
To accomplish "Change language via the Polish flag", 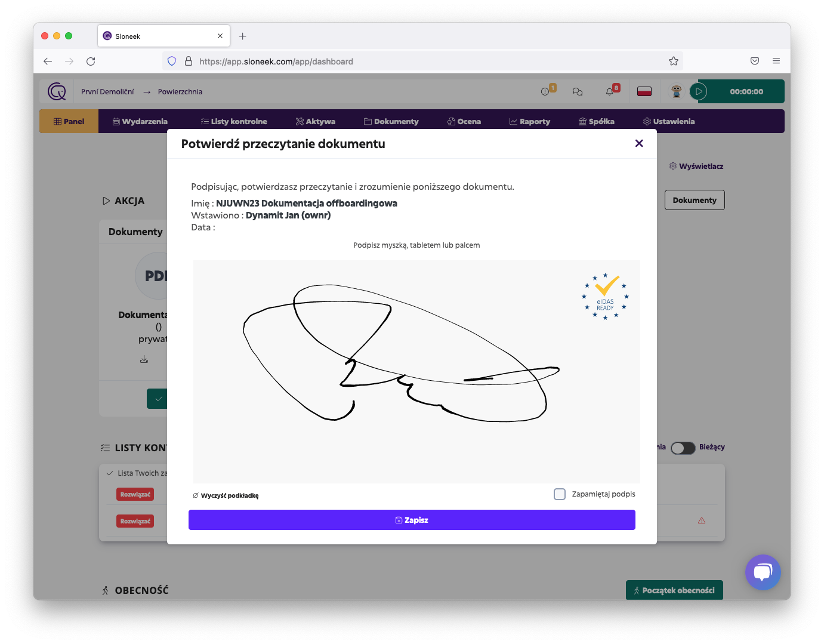I will point(644,91).
